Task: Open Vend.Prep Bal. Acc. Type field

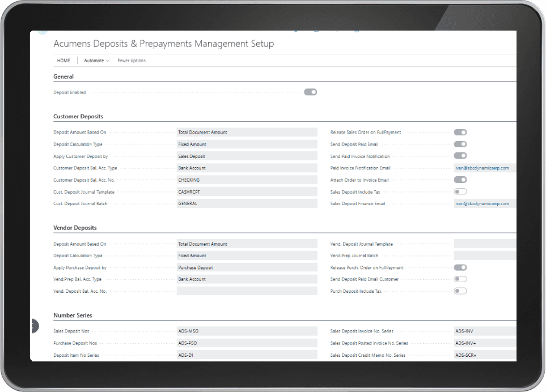Action: point(247,279)
